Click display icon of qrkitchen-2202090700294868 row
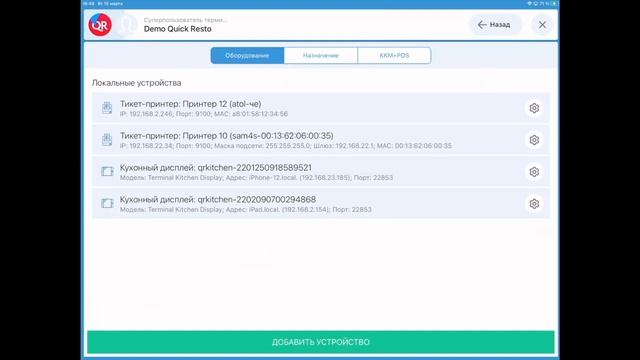 coord(107,203)
